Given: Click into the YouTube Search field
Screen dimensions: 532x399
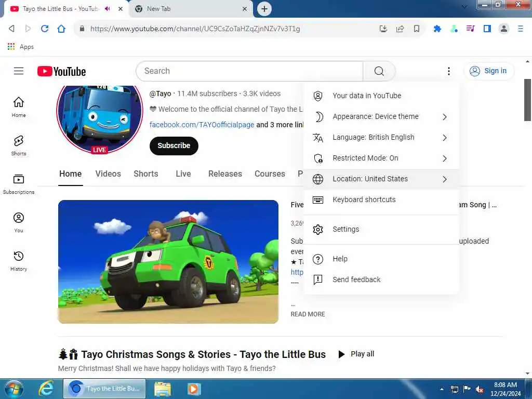Looking at the screenshot, I should [249, 71].
